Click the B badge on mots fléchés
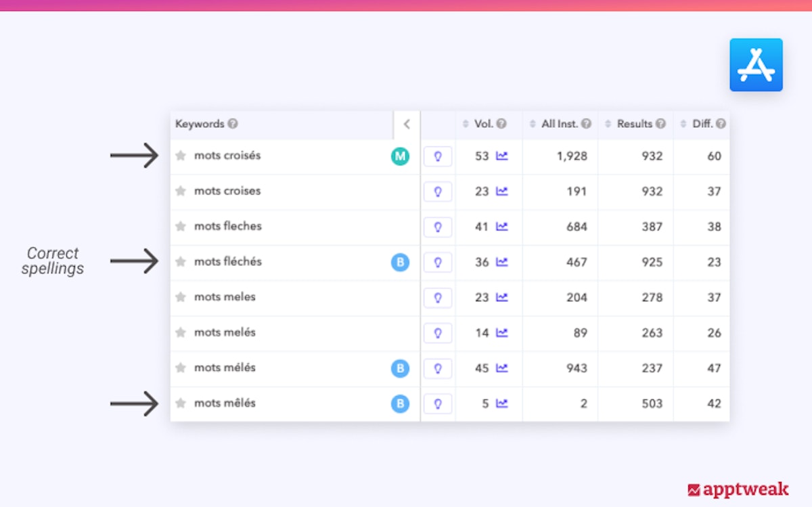The height and width of the screenshot is (507, 812). pos(400,262)
